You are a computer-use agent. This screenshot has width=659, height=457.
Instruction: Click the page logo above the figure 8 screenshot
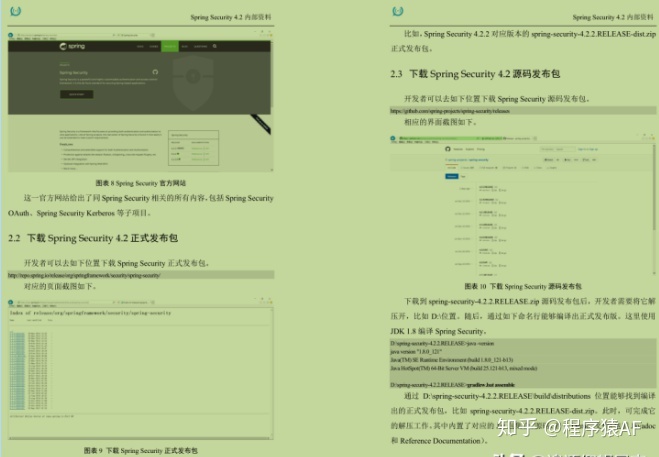click(x=16, y=11)
